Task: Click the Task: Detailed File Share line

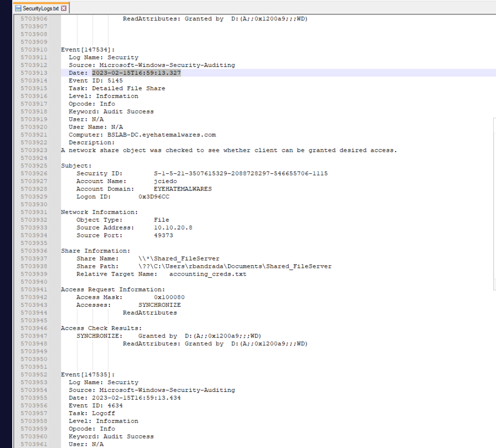Action: click(x=117, y=88)
